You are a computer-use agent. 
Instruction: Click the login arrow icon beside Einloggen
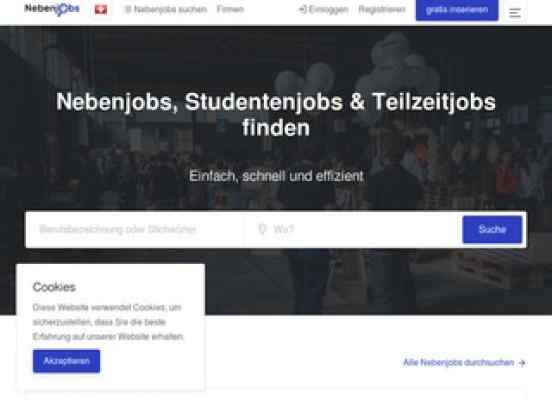coord(302,9)
